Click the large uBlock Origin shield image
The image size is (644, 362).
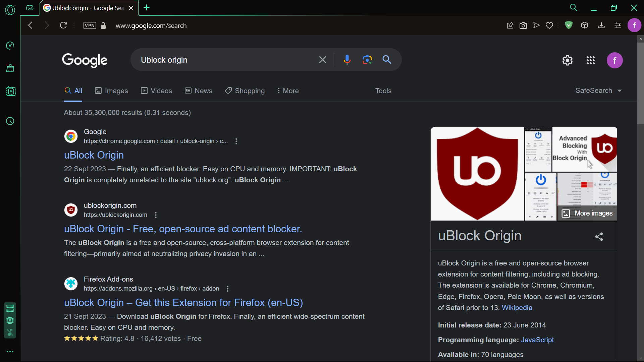[x=477, y=174]
